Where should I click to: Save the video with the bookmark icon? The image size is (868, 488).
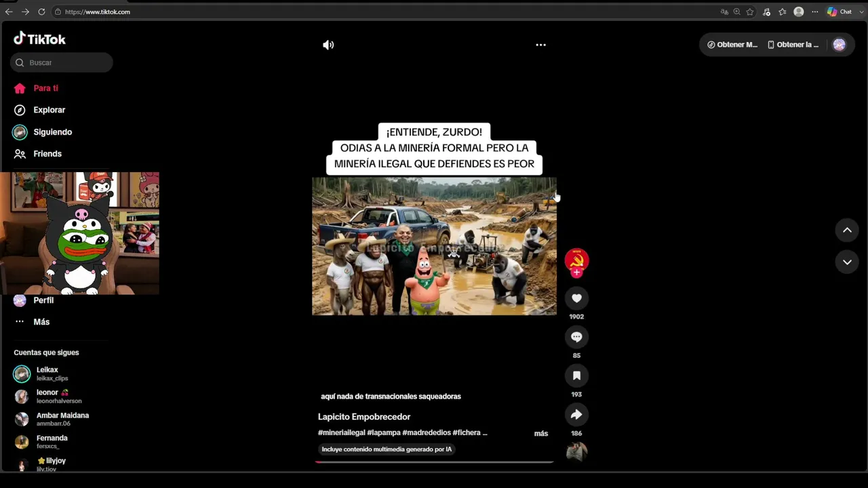pos(576,375)
